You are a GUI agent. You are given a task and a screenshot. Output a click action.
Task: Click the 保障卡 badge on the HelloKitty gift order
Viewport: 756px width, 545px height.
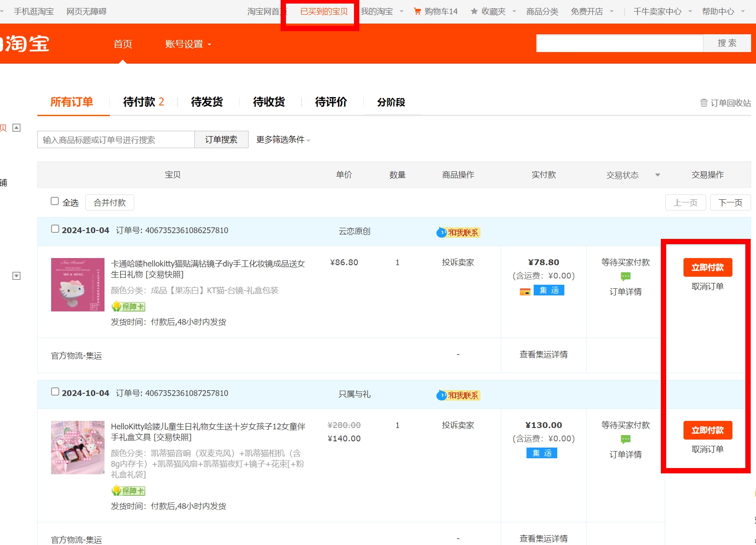[x=129, y=491]
